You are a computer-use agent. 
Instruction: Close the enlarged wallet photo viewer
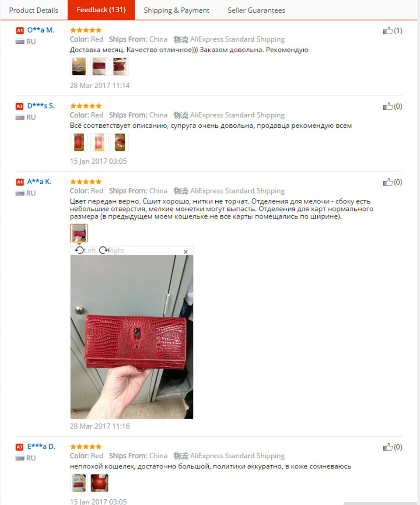click(185, 252)
